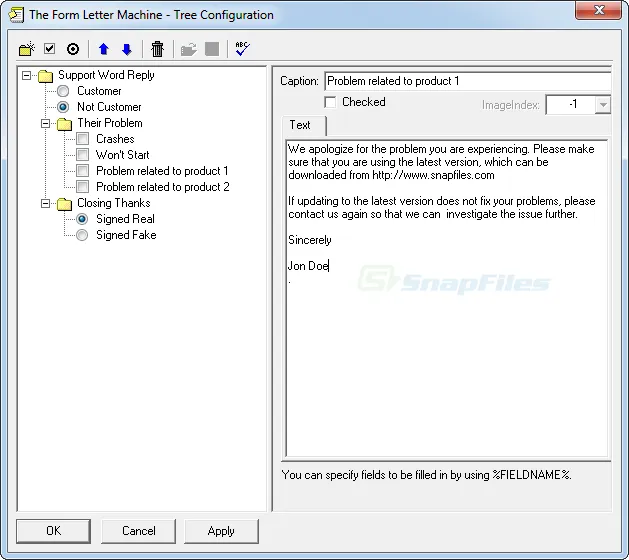Tick Problem related to product 2 checkbox
The height and width of the screenshot is (560, 629).
[x=83, y=187]
